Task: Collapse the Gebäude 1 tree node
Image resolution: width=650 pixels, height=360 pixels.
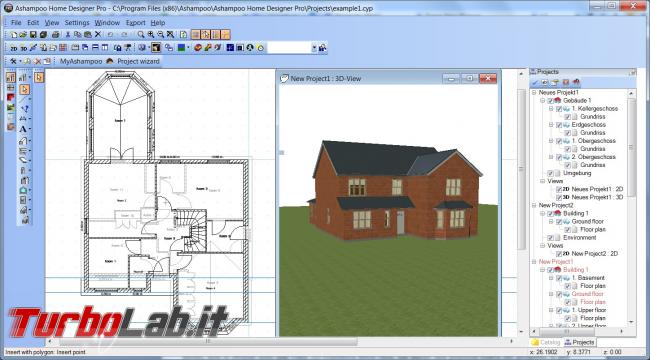Action: (x=543, y=101)
